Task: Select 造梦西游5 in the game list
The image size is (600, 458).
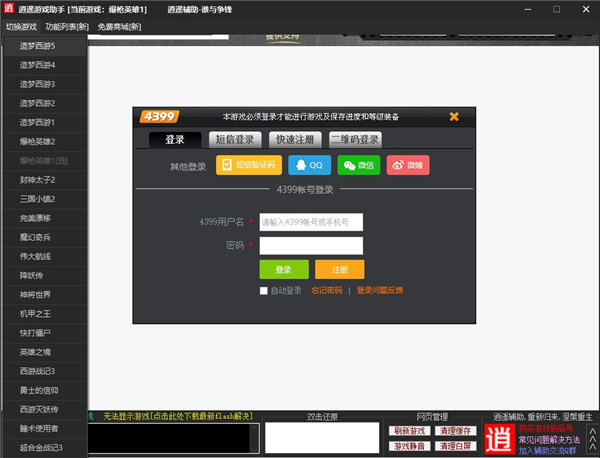Action: [45, 46]
